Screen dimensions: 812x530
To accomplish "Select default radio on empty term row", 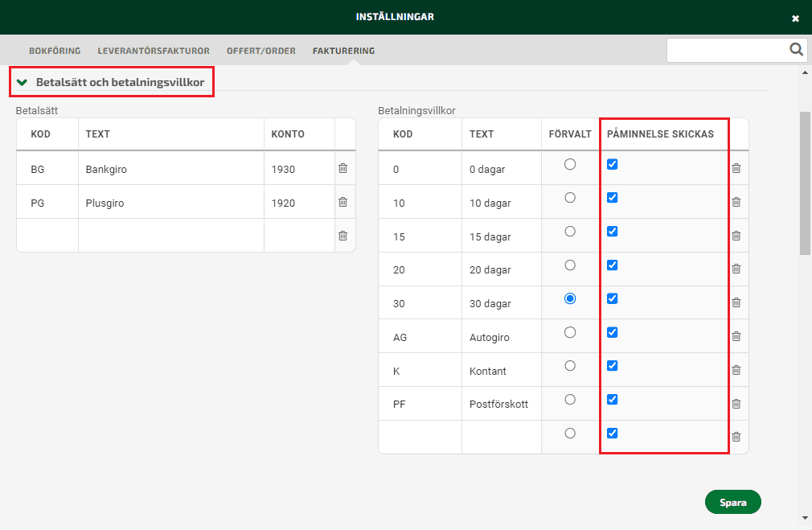I will 570,433.
